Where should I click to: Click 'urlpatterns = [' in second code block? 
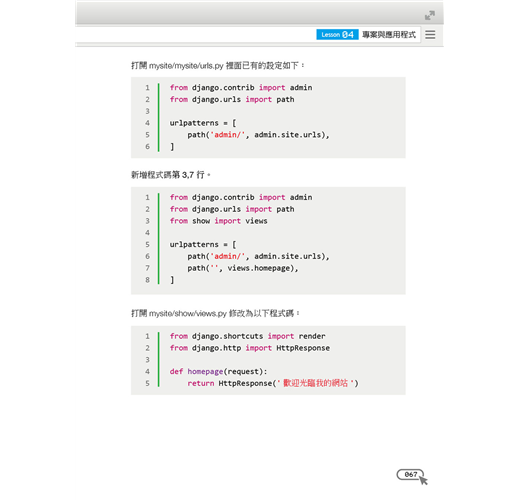203,245
